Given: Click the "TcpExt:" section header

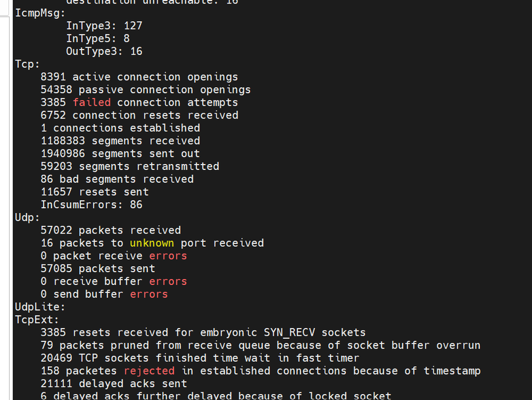Looking at the screenshot, I should [x=37, y=320].
